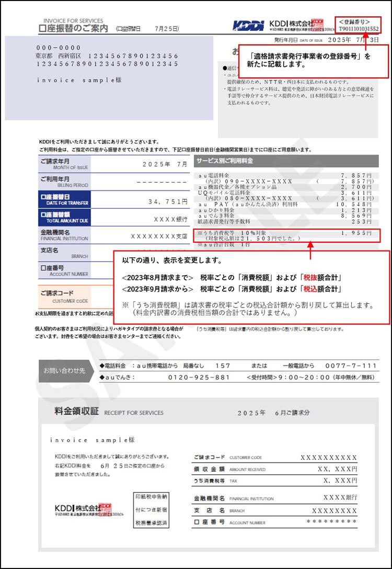Select the masked account number *********

click(x=332, y=522)
